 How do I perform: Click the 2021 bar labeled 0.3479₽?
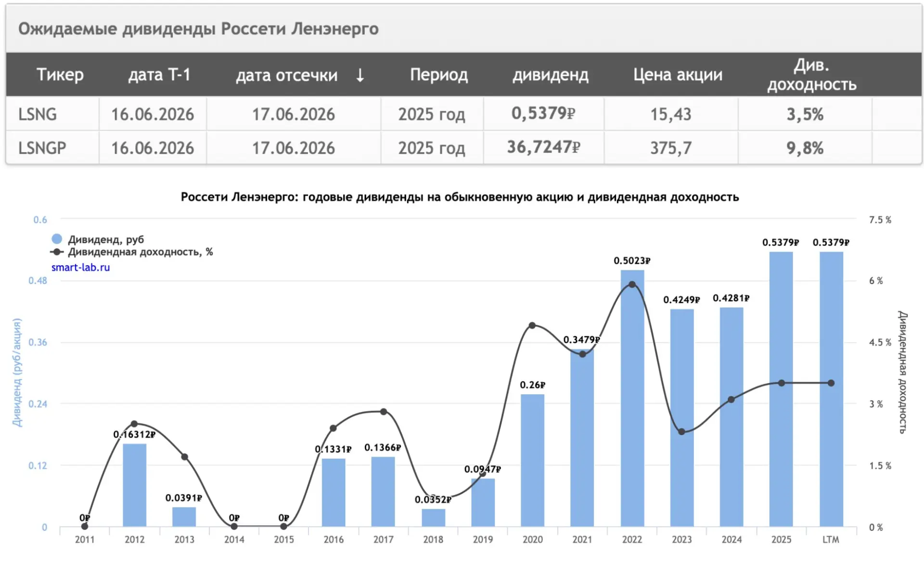[x=582, y=438]
